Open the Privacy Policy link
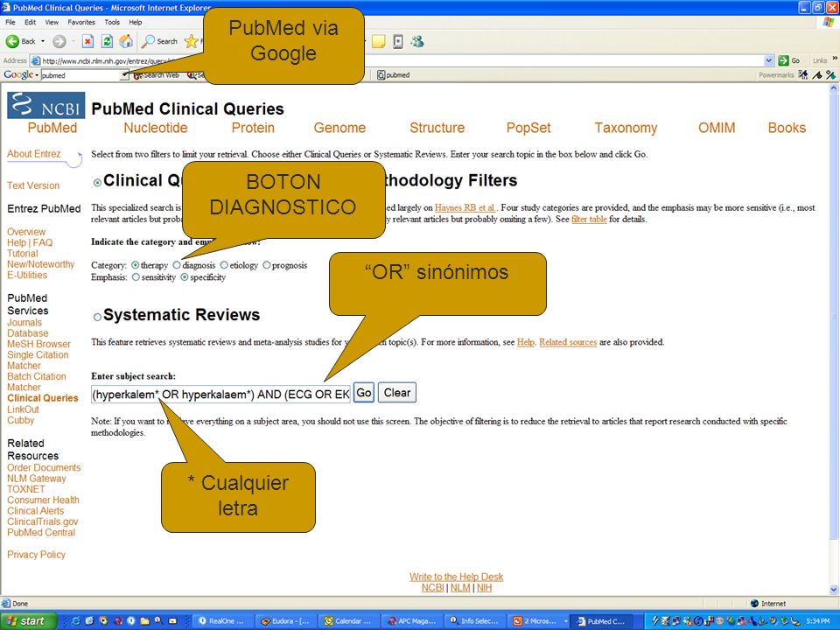Viewport: 840px width, 630px height. point(36,555)
